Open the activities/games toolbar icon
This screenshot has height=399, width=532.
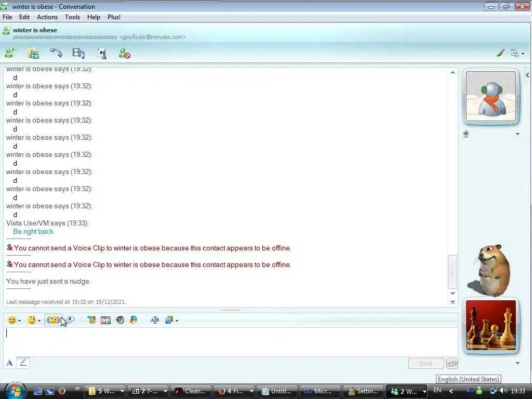(102, 54)
